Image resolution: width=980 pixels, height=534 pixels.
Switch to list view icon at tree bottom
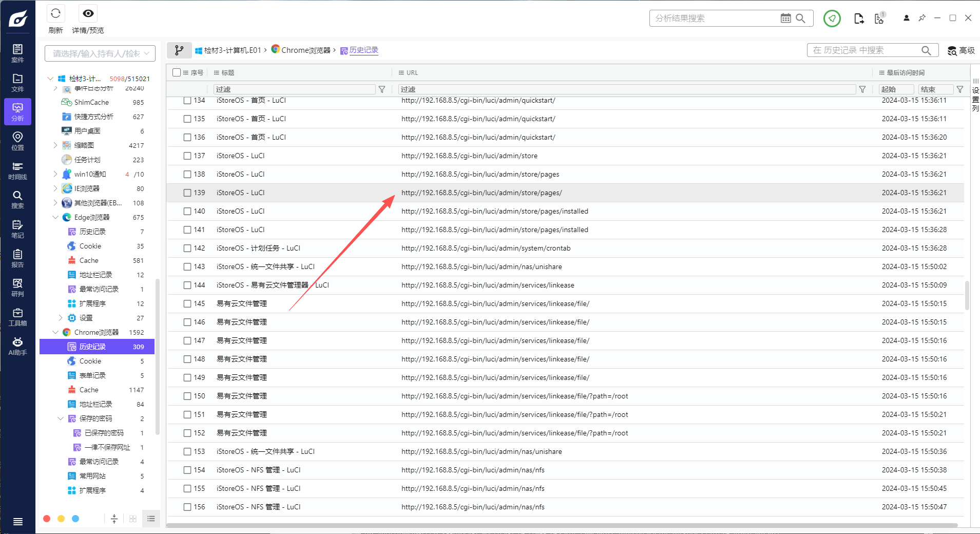click(x=151, y=519)
